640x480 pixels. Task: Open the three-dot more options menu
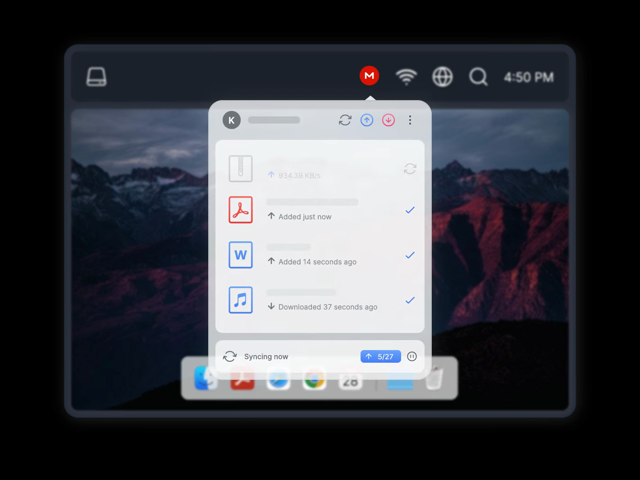coord(410,120)
